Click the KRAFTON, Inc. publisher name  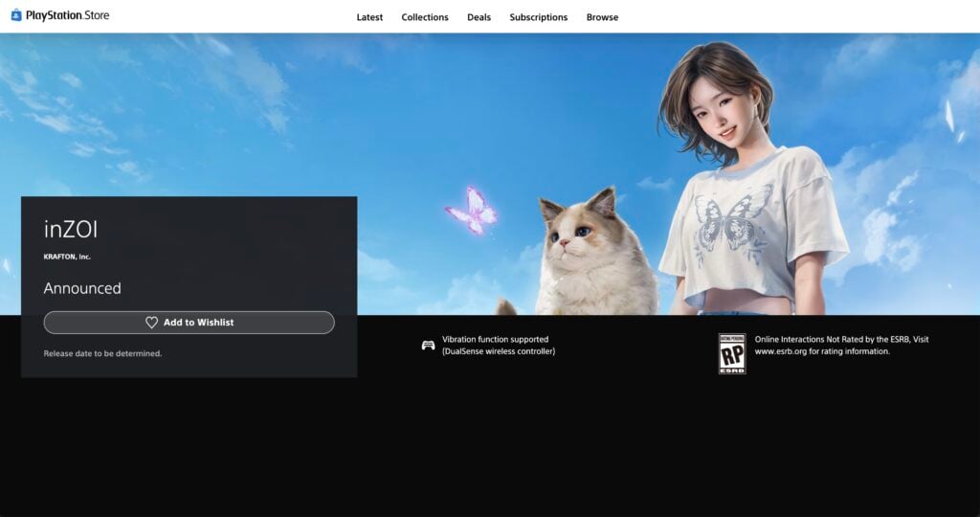click(x=67, y=257)
